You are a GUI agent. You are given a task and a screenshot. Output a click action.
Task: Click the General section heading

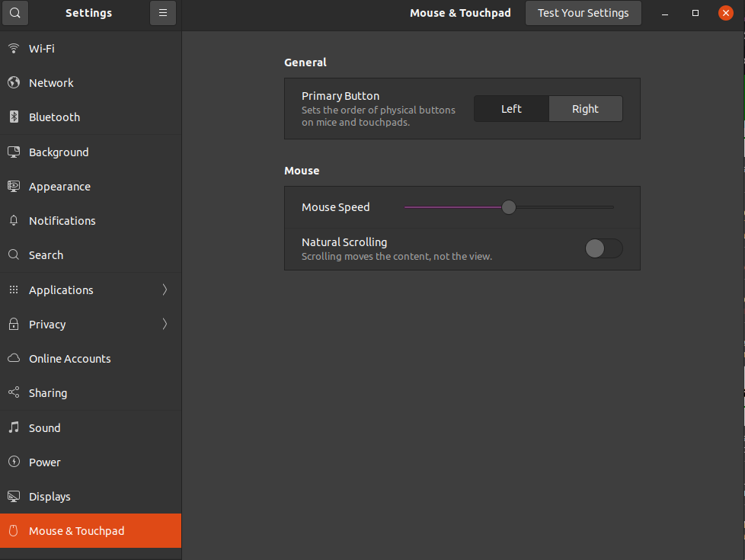pyautogui.click(x=305, y=62)
